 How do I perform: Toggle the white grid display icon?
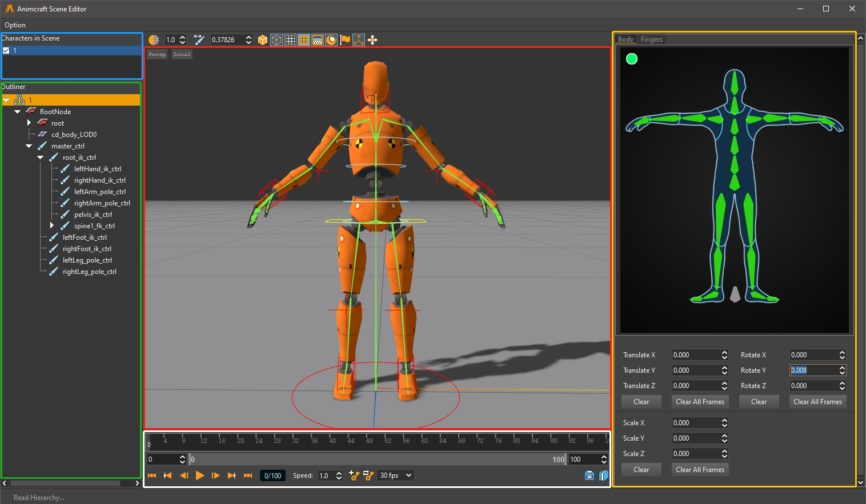tap(290, 40)
